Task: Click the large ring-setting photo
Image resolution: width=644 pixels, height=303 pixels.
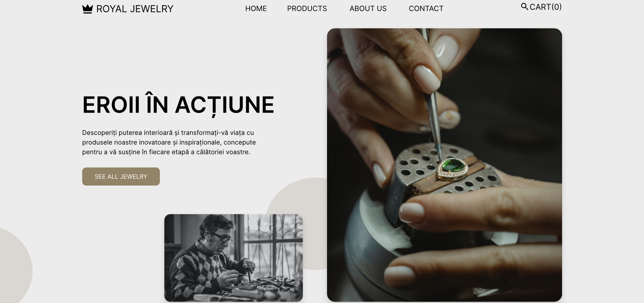Action: pyautogui.click(x=445, y=165)
